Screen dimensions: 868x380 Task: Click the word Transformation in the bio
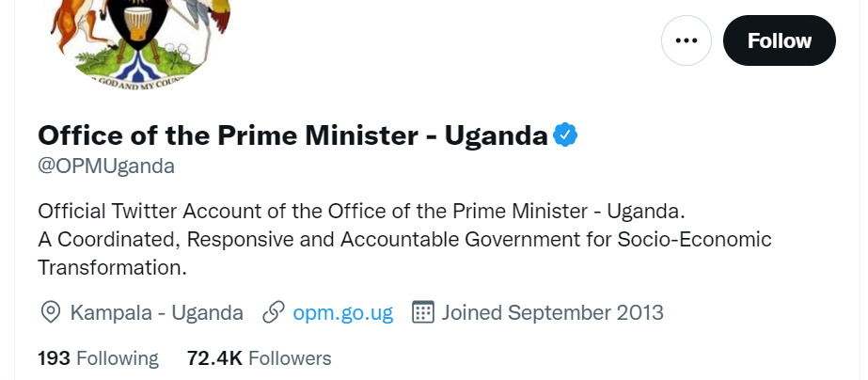click(112, 268)
